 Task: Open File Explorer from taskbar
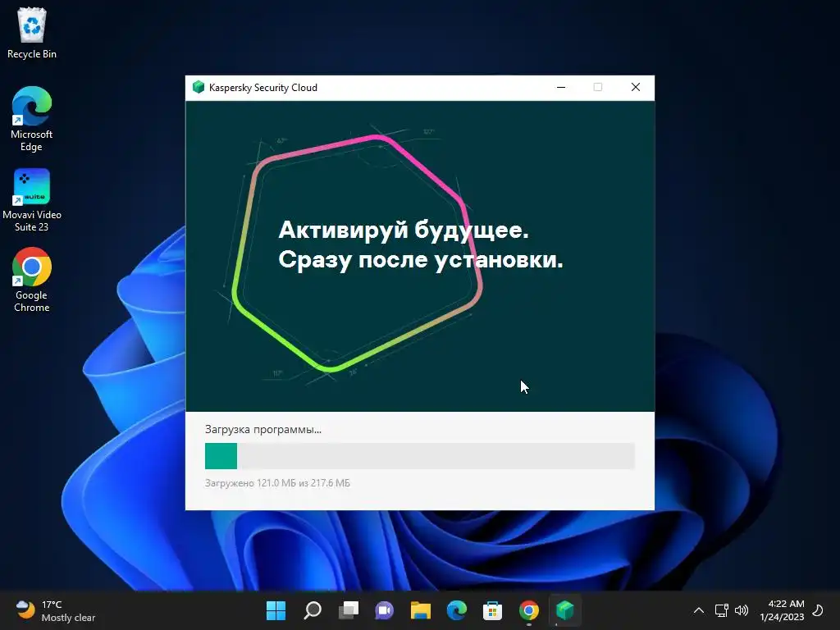tap(421, 610)
